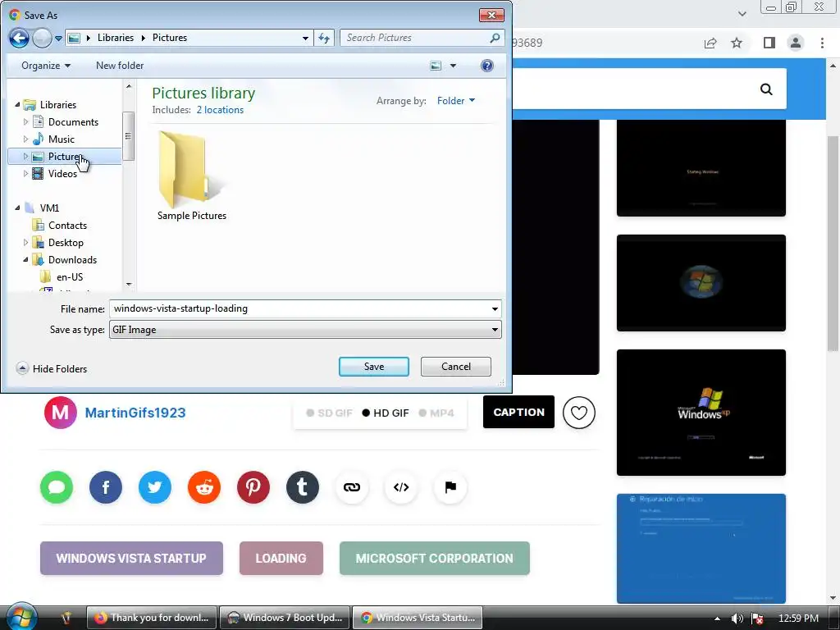The image size is (840, 630).
Task: Share this page using Chrome's share icon
Action: 710,43
